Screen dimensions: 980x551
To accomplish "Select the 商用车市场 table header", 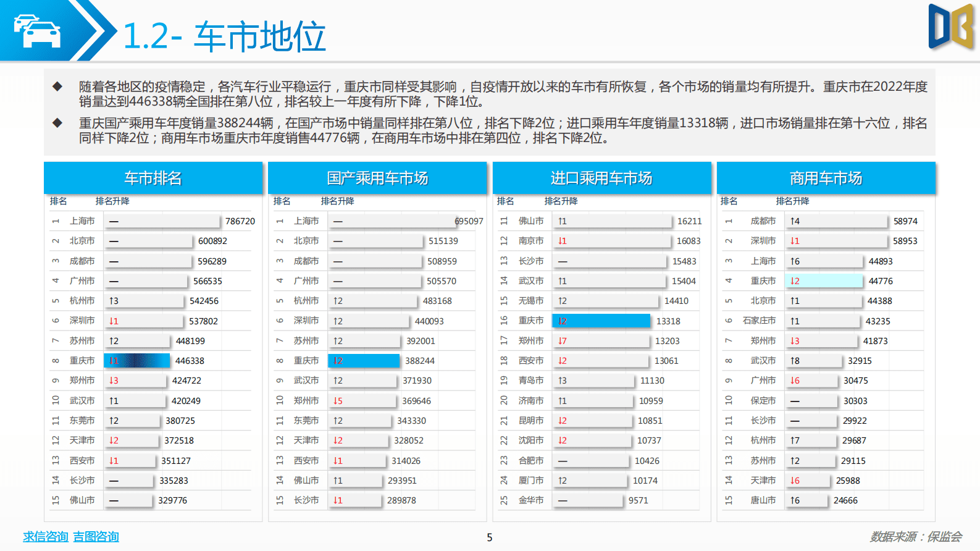I will click(x=826, y=178).
